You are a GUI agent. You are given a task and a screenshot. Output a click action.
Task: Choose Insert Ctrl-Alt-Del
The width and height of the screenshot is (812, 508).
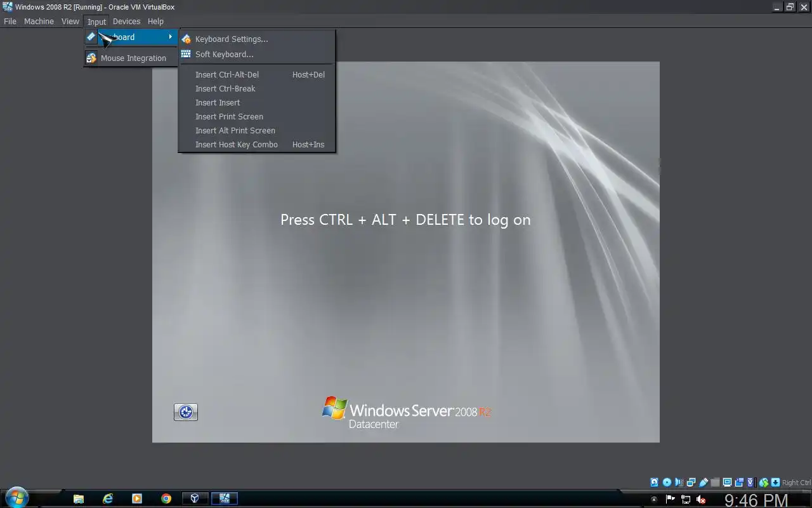257,74
